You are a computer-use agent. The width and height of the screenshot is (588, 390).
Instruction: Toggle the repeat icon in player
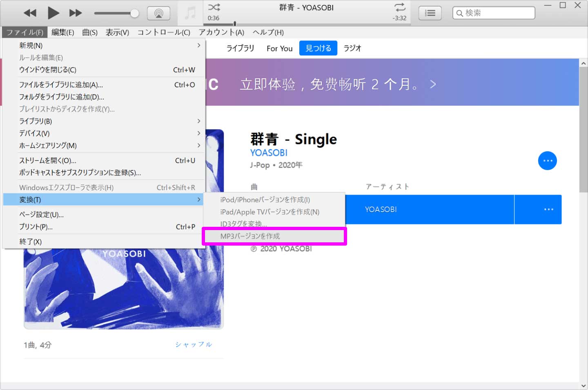pos(400,7)
